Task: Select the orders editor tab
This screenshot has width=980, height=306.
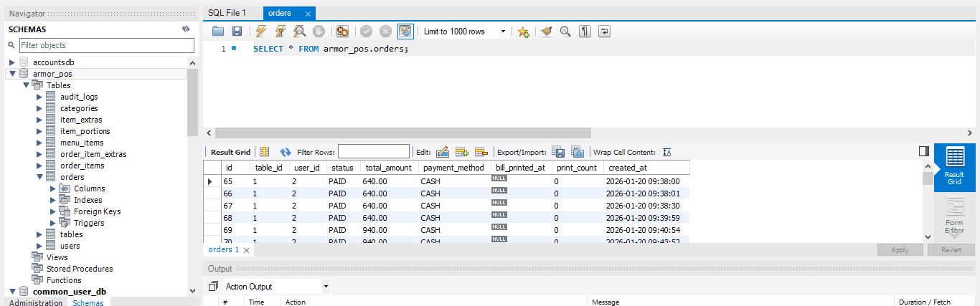Action: (279, 13)
